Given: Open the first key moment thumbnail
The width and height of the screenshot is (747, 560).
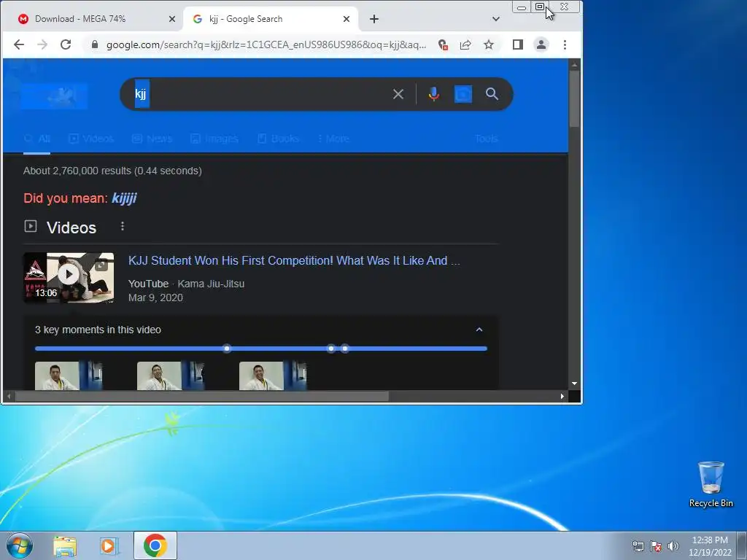Looking at the screenshot, I should (x=69, y=376).
